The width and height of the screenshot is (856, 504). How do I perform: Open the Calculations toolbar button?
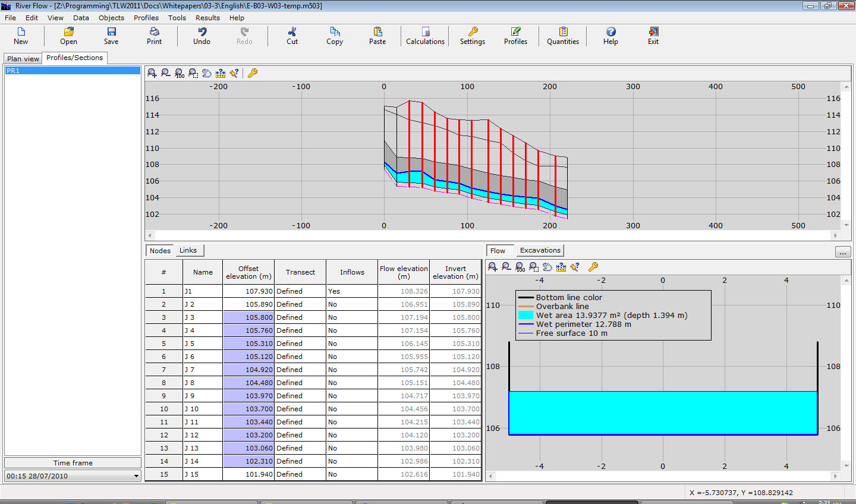pos(425,36)
